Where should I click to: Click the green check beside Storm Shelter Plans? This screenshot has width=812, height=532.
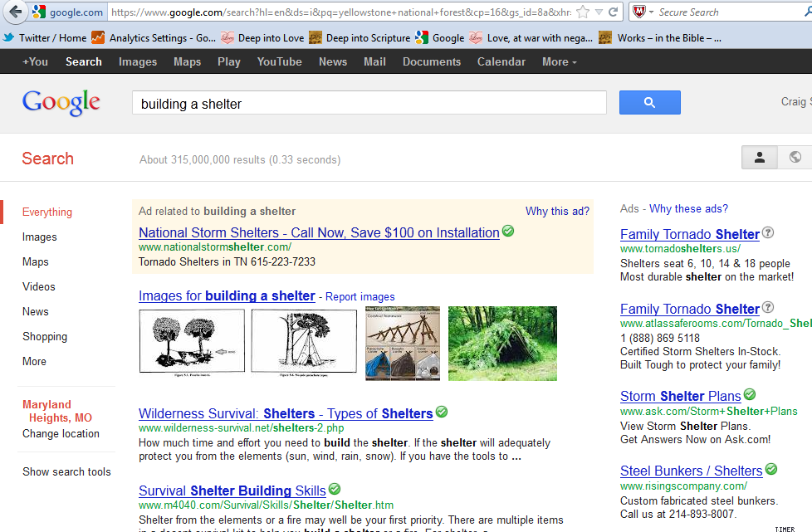(x=750, y=394)
